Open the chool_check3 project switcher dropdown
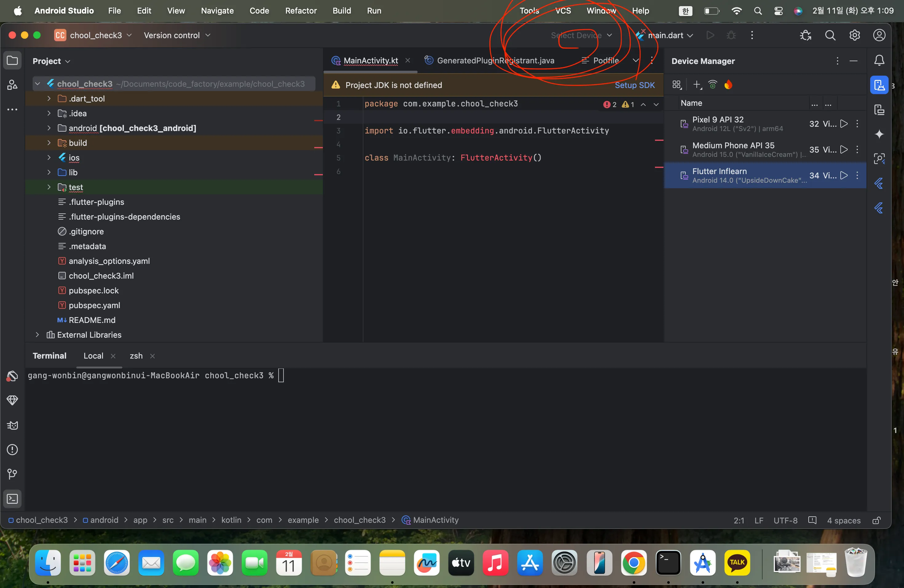 tap(93, 35)
